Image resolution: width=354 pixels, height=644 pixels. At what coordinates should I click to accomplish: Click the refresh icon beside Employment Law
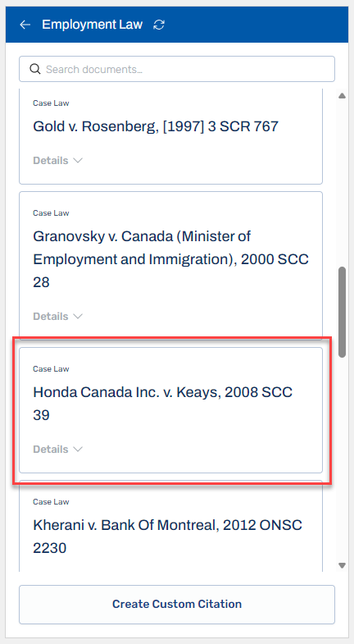coord(159,25)
